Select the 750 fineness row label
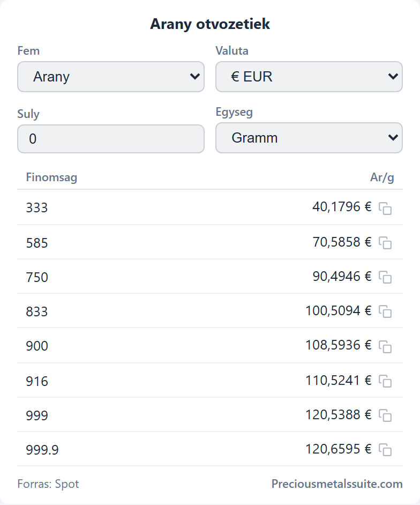420x505 pixels. (37, 277)
